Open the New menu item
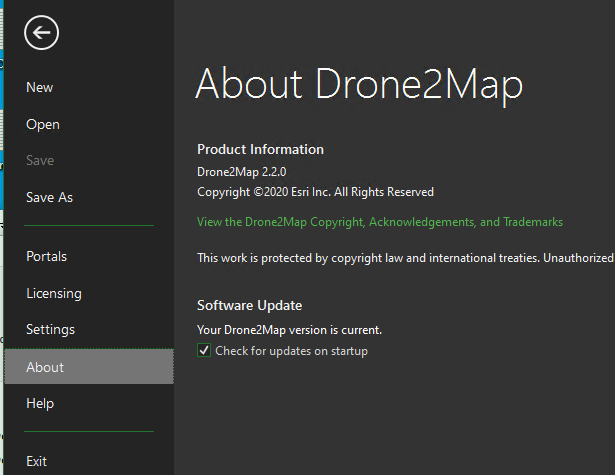 coord(40,87)
